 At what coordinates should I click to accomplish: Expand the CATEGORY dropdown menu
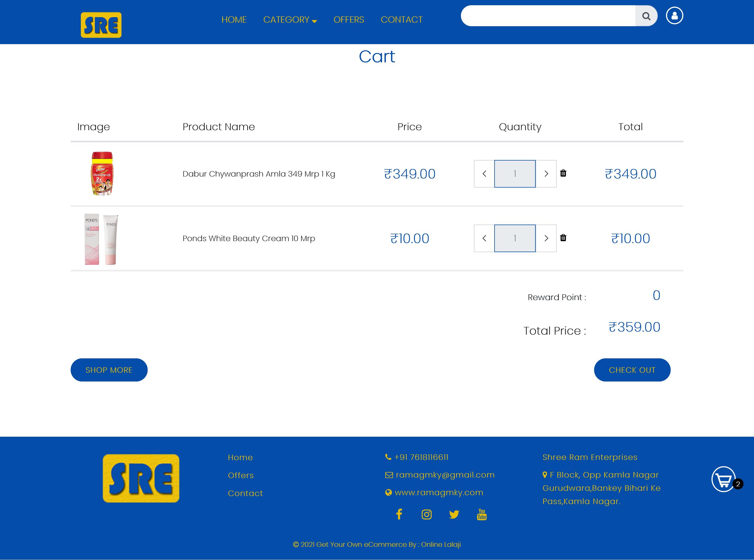(290, 20)
